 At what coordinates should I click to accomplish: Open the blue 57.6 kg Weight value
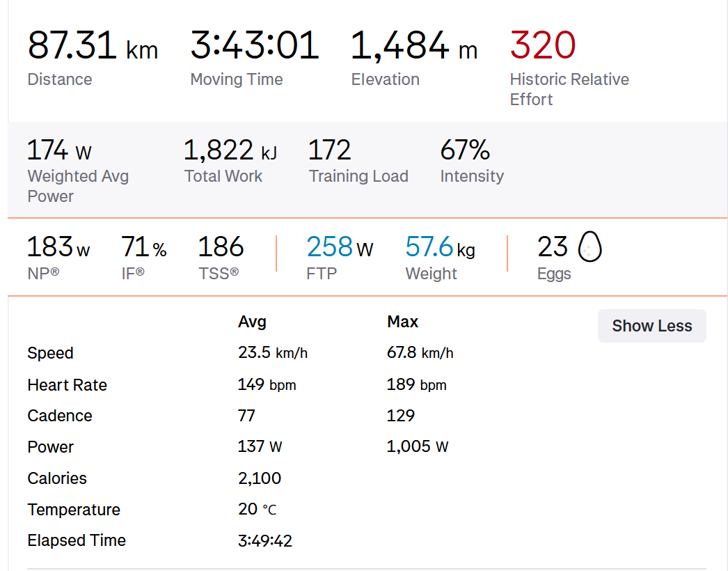point(440,247)
